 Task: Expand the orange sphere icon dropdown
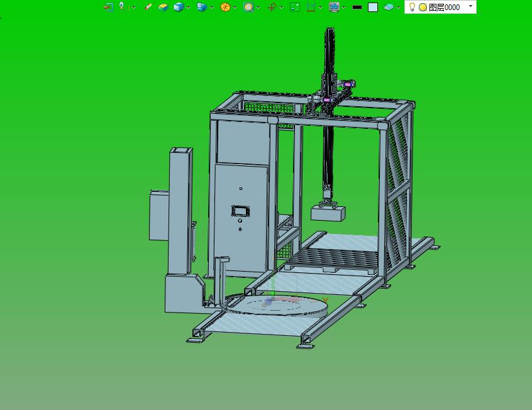click(235, 8)
